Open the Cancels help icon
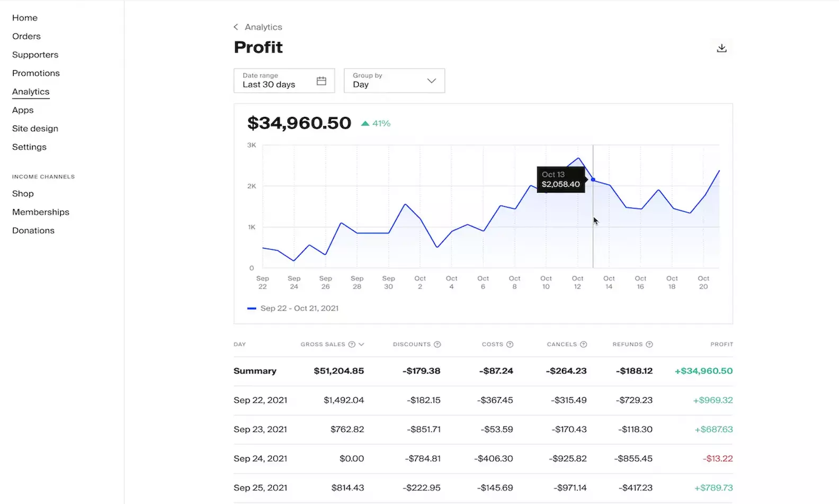Viewport: 839px width, 504px height. (x=584, y=344)
